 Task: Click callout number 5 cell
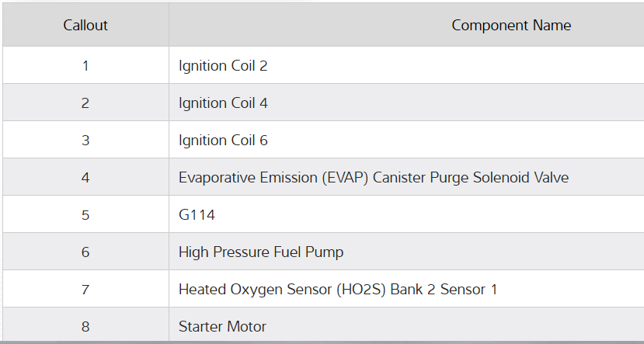pos(85,215)
